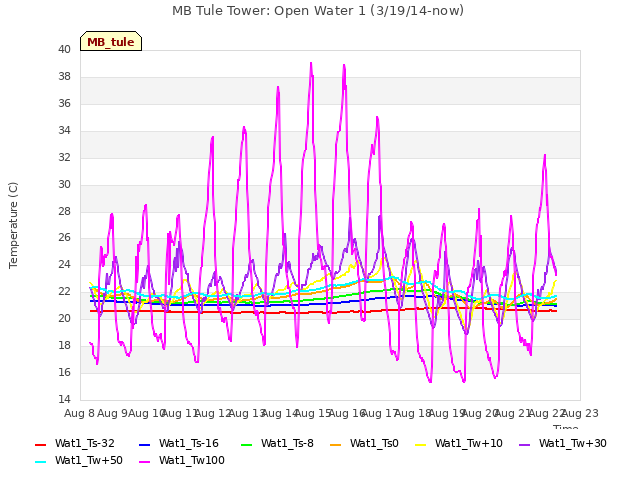Click y-axis value 36
640x480 pixels.
[64, 104]
